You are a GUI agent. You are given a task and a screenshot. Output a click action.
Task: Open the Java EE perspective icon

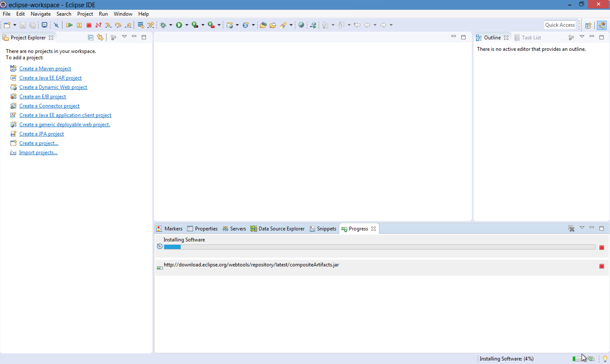602,25
